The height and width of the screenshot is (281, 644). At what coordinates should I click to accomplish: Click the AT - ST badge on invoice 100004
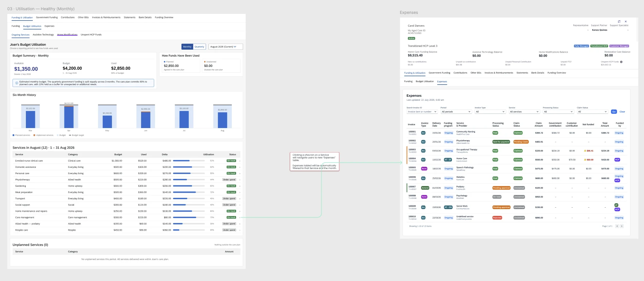(448, 159)
